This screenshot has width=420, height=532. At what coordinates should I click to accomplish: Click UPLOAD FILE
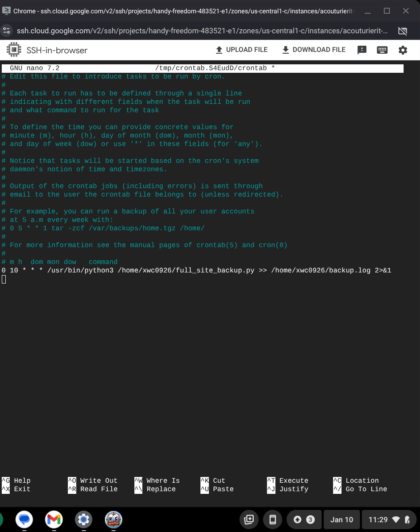click(x=241, y=50)
